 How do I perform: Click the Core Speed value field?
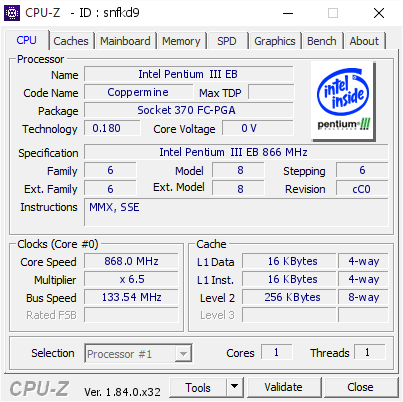point(131,261)
